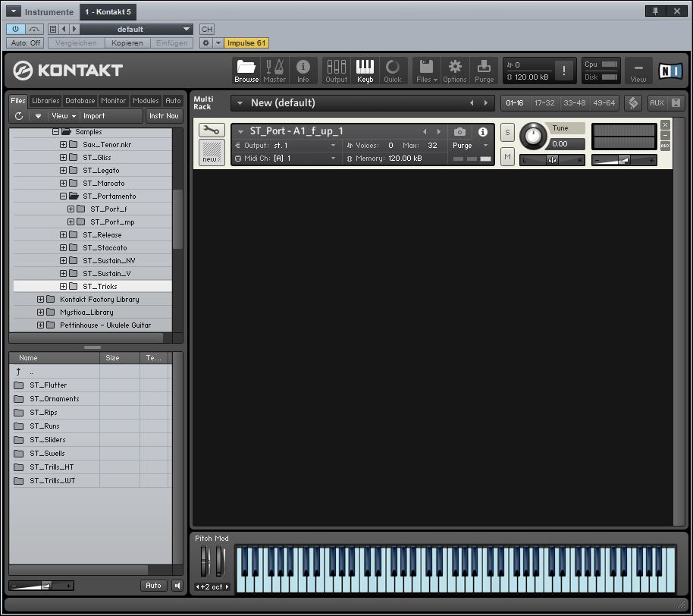Click the NI logo
The image size is (693, 616).
[670, 71]
